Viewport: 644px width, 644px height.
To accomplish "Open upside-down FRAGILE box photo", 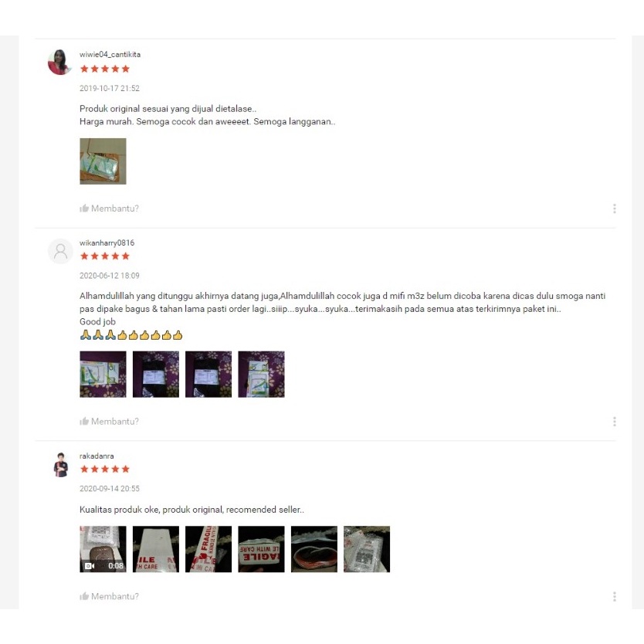I will tap(261, 549).
